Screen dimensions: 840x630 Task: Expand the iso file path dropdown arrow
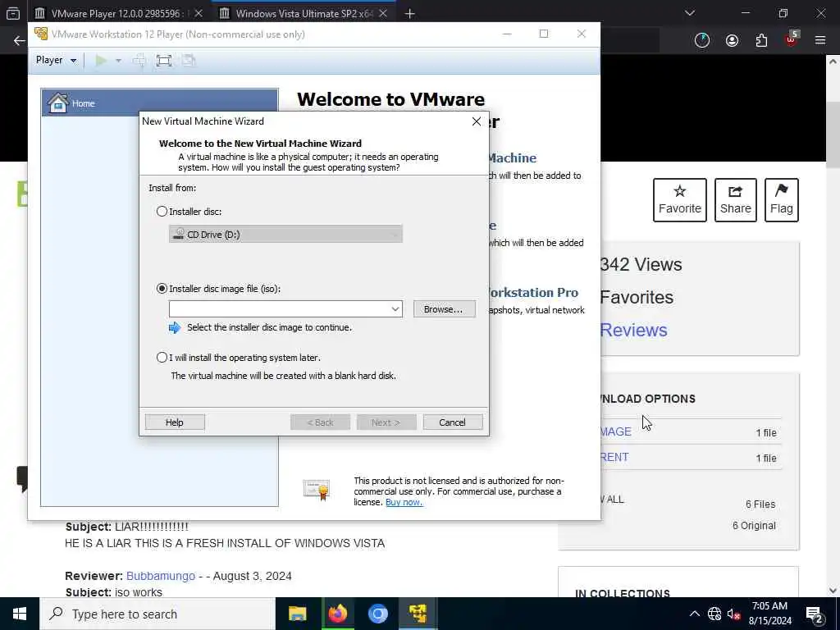tap(395, 309)
